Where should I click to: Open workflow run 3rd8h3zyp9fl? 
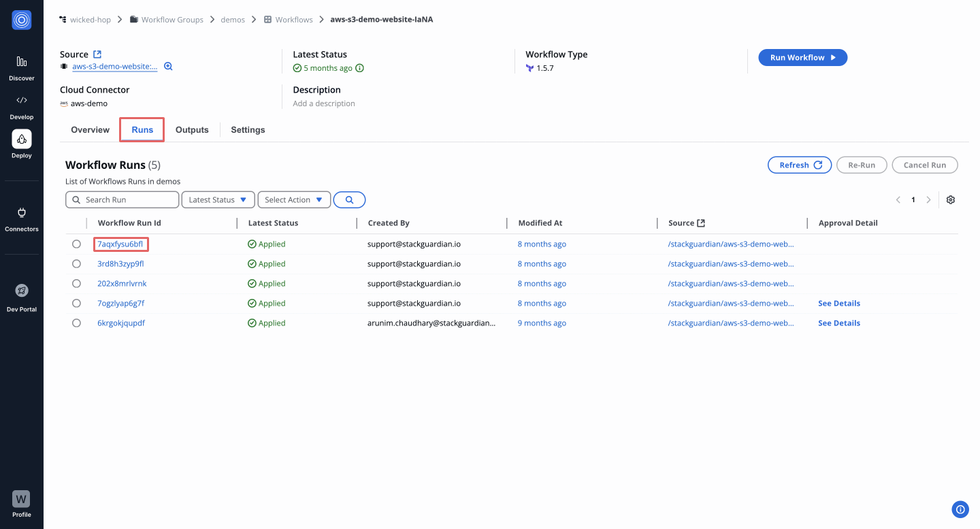click(x=120, y=263)
